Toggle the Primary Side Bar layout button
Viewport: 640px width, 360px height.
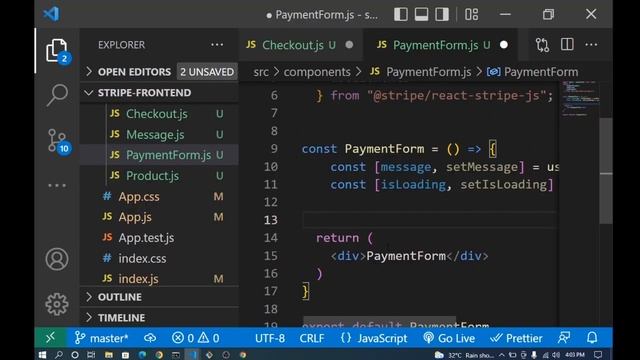[400, 14]
